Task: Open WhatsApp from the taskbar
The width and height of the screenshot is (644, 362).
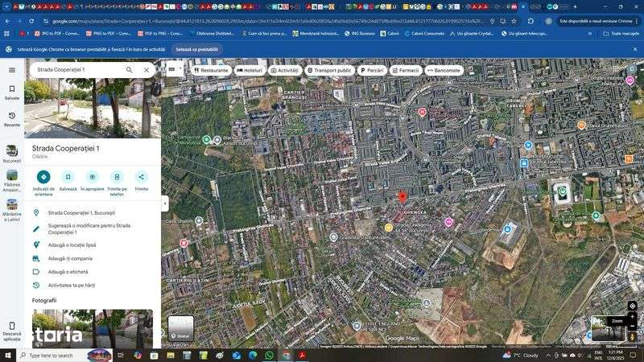Action: pos(269,355)
